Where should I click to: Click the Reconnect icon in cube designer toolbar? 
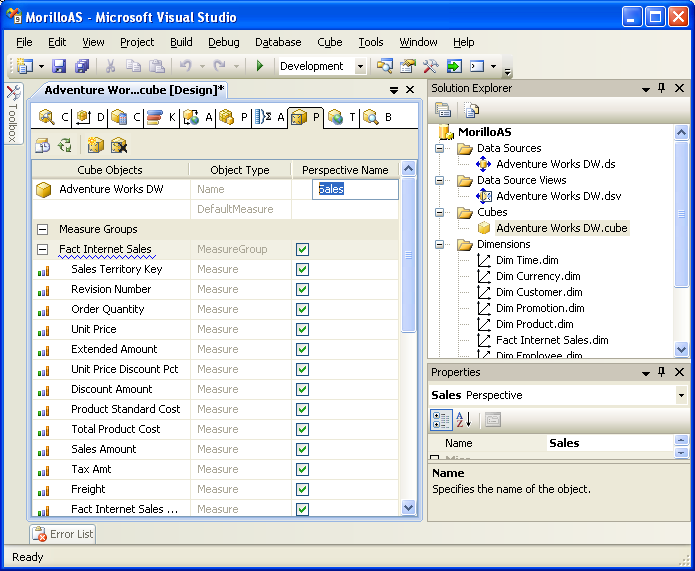(65, 145)
